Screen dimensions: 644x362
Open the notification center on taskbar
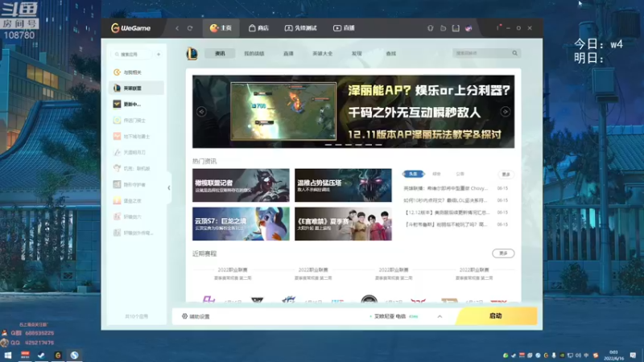[x=633, y=356]
